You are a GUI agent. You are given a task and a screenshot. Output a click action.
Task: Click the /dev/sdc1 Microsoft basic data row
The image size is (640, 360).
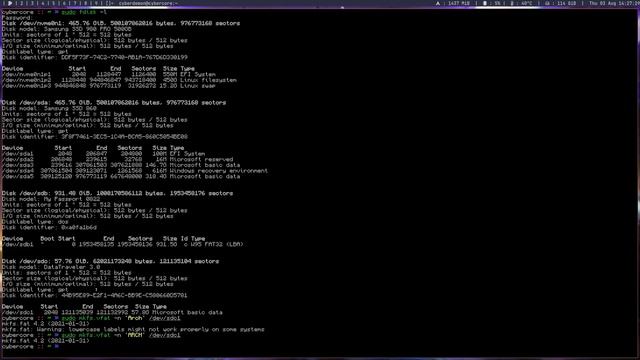coord(112,312)
